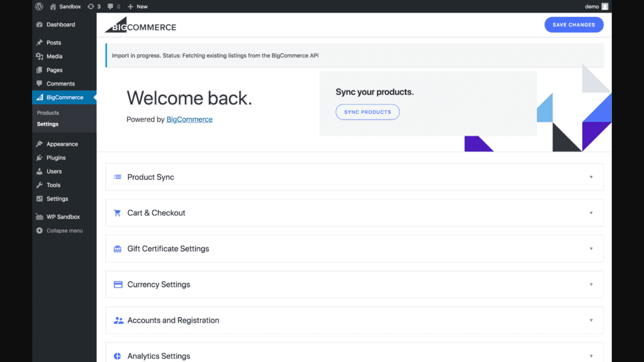Click the Analytics Settings pie chart icon
This screenshot has width=644, height=362.
tap(118, 356)
